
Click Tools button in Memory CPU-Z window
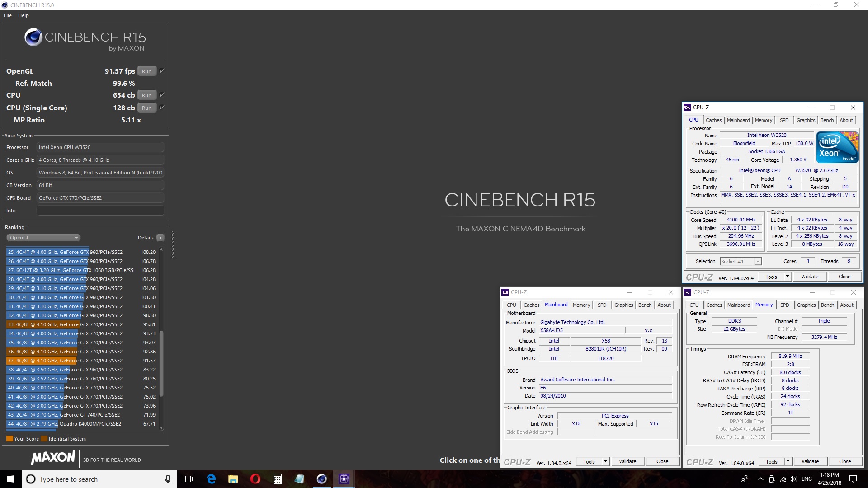(x=772, y=461)
